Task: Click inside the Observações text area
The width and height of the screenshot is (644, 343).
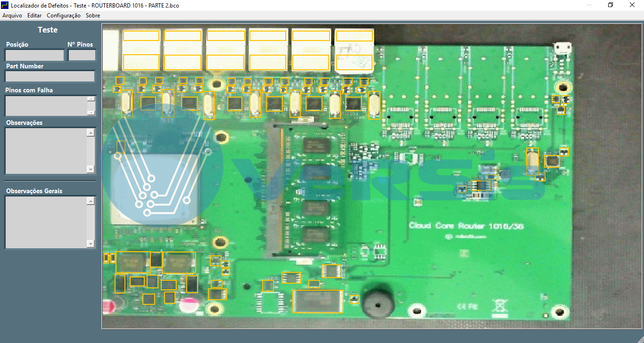Action: (46, 151)
